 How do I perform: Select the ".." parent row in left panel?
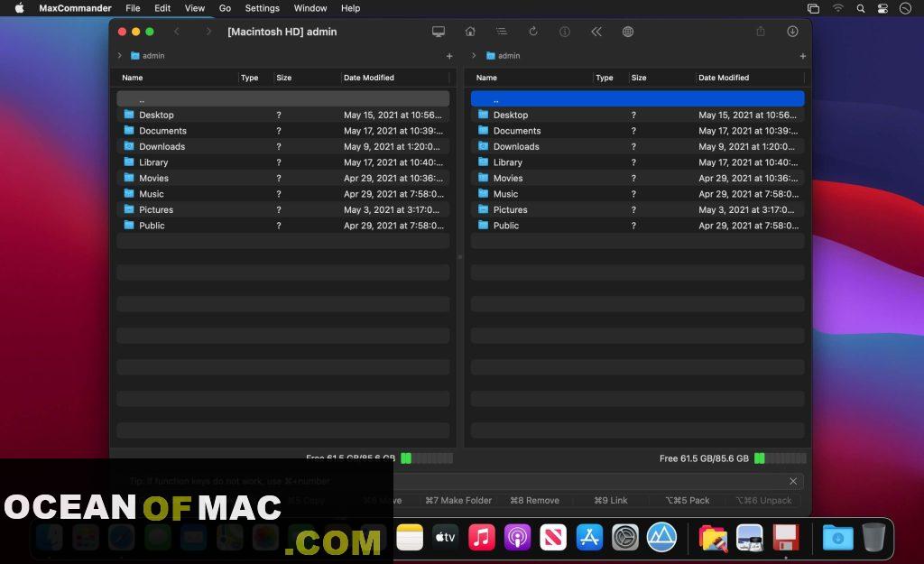coord(282,99)
